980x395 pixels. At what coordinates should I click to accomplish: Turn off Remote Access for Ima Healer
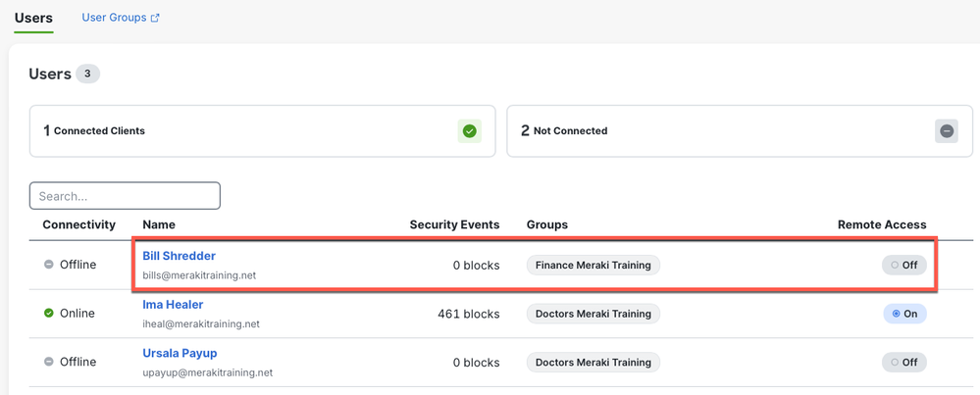click(x=903, y=314)
